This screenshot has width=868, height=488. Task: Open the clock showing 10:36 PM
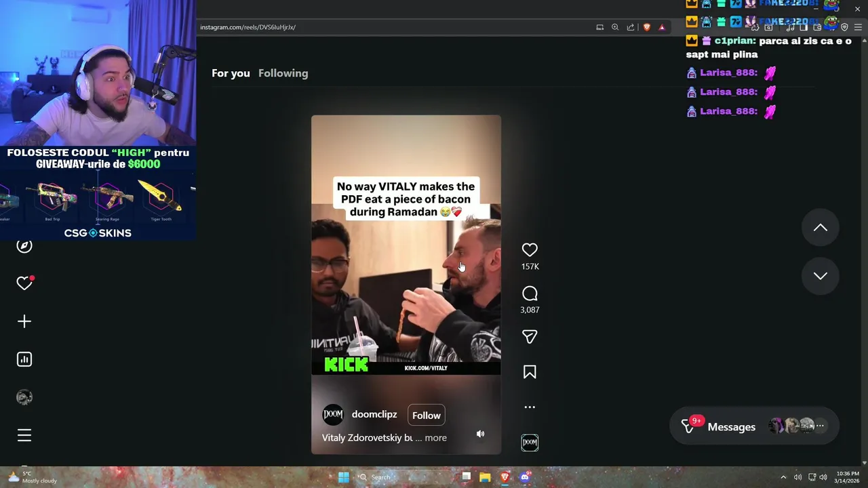tap(848, 477)
